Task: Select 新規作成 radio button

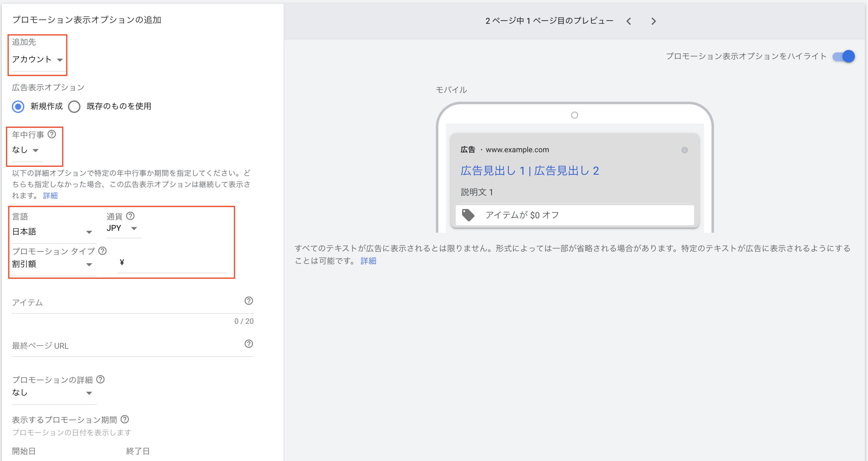Action: pyautogui.click(x=18, y=107)
